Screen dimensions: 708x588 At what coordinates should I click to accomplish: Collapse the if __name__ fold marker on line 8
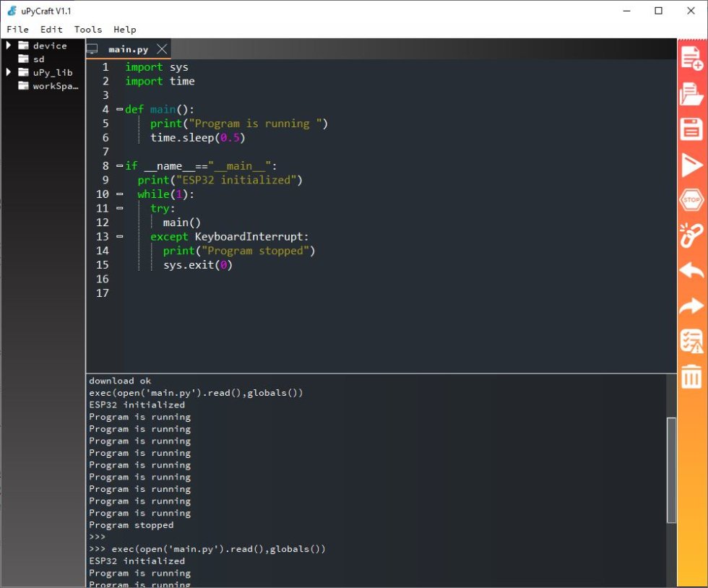point(120,165)
